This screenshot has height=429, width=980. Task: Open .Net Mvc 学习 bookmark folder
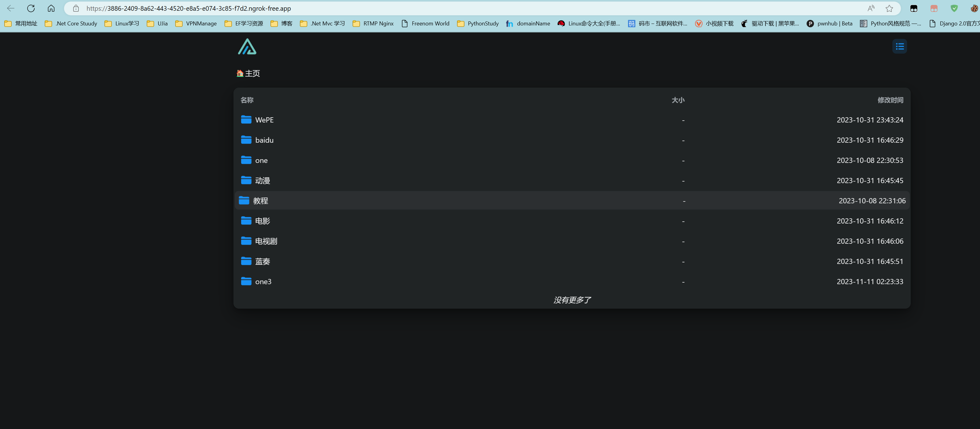pos(323,24)
